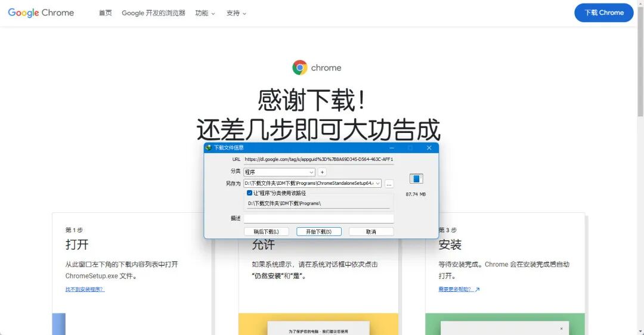Click the D:\下载文件夹\IDM下载\Programs\ path field
644x335 pixels.
pos(318,204)
